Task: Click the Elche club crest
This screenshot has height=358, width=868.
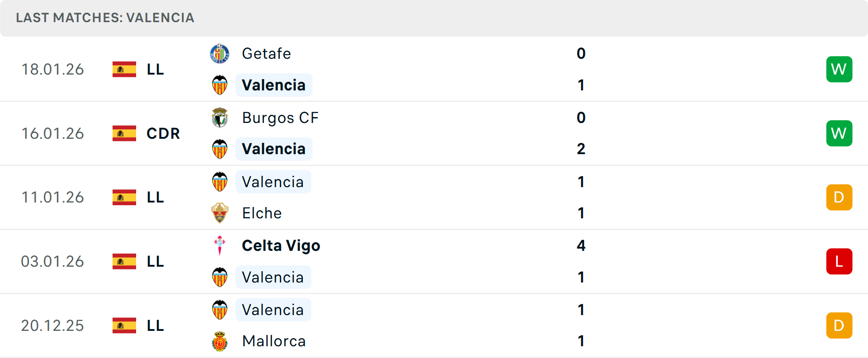Action: click(220, 213)
